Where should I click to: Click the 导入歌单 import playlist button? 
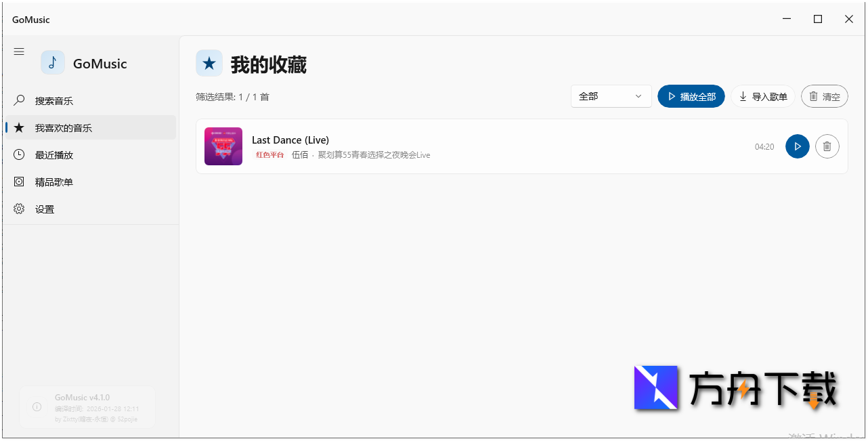(x=762, y=96)
